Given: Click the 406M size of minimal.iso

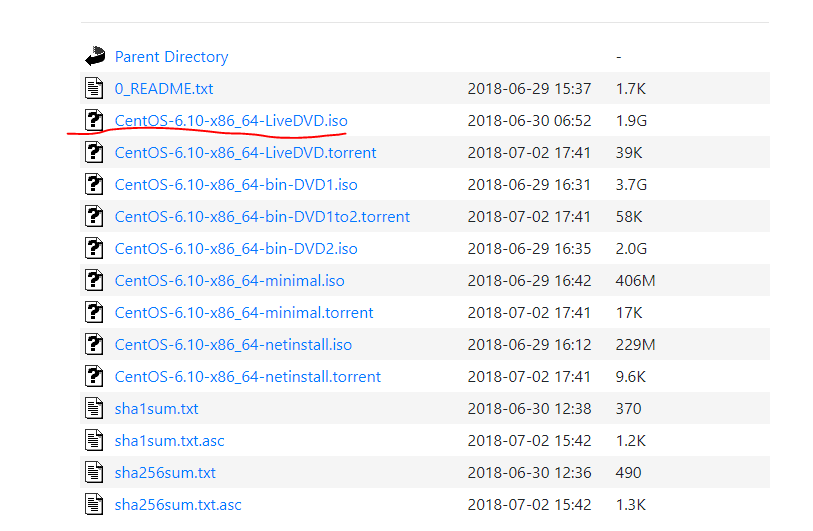Looking at the screenshot, I should click(x=635, y=281).
